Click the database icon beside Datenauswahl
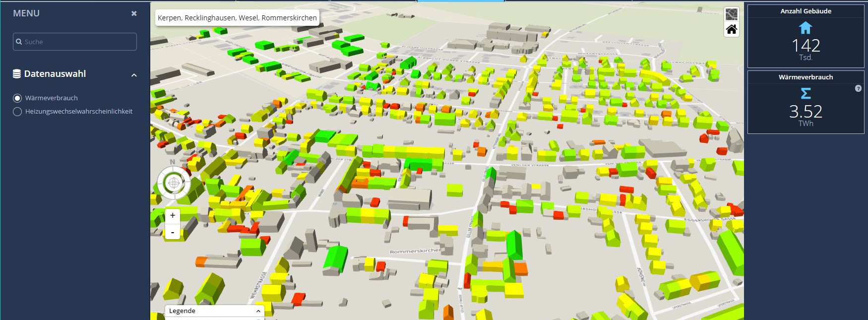The image size is (868, 320). point(17,74)
